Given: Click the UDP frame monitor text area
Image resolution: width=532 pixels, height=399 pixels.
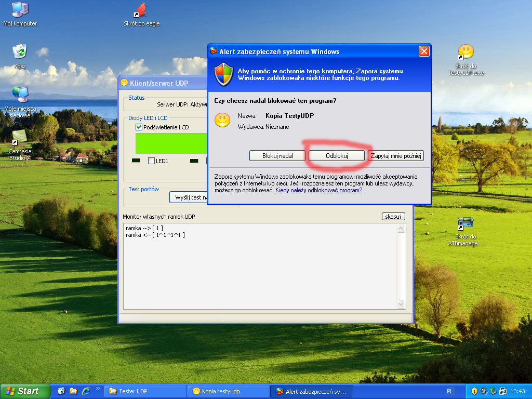Looking at the screenshot, I should click(260, 267).
